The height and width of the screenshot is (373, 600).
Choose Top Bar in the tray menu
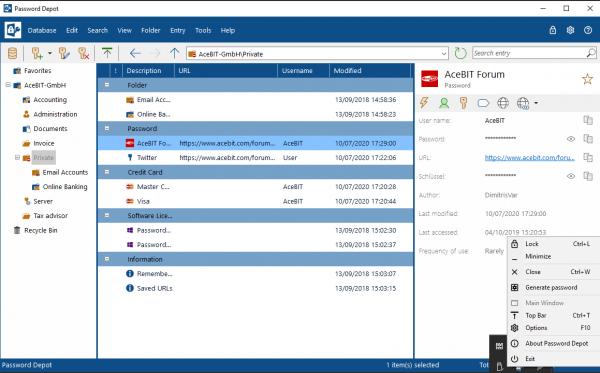coord(554,315)
